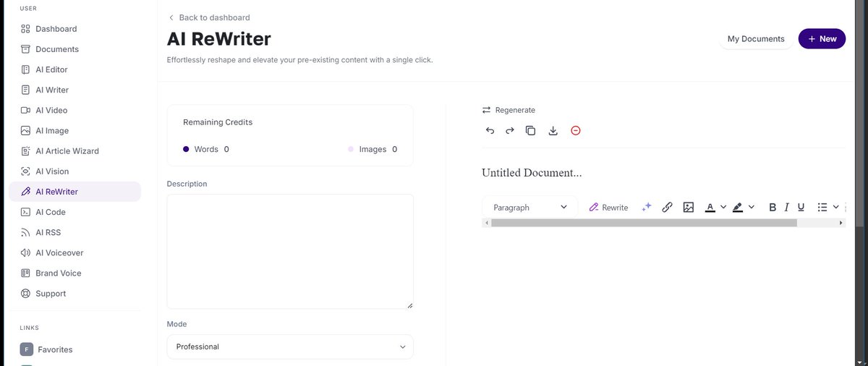This screenshot has width=868, height=366.
Task: Insert an image using toolbar image icon
Action: tap(689, 207)
